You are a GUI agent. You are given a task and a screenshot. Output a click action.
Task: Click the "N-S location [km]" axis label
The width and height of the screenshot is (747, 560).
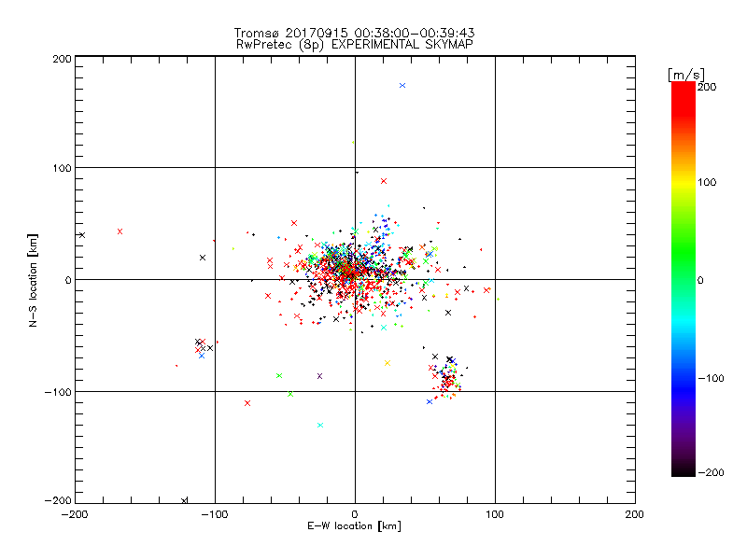[33, 280]
